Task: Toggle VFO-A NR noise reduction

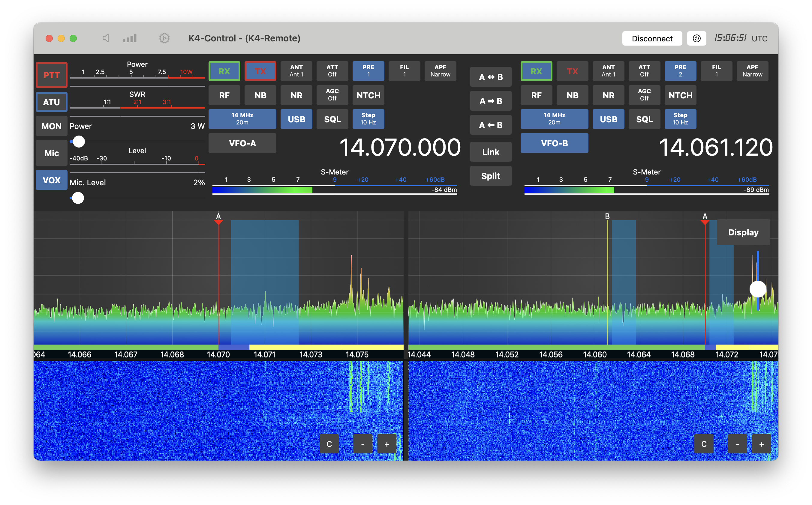Action: [296, 95]
